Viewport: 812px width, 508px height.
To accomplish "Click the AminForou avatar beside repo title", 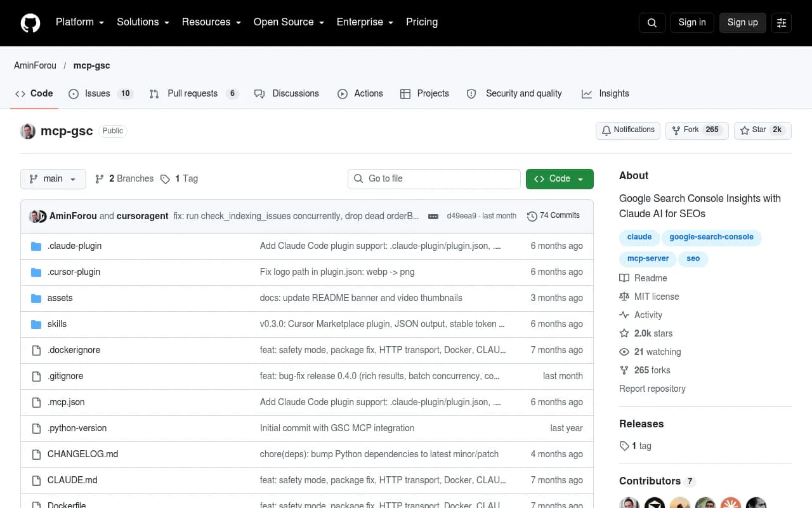I will [28, 131].
